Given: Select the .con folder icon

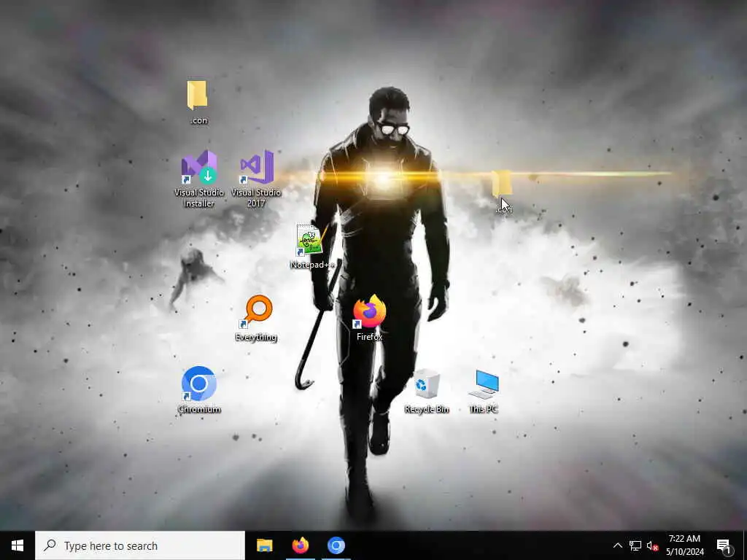Looking at the screenshot, I should coord(198,96).
